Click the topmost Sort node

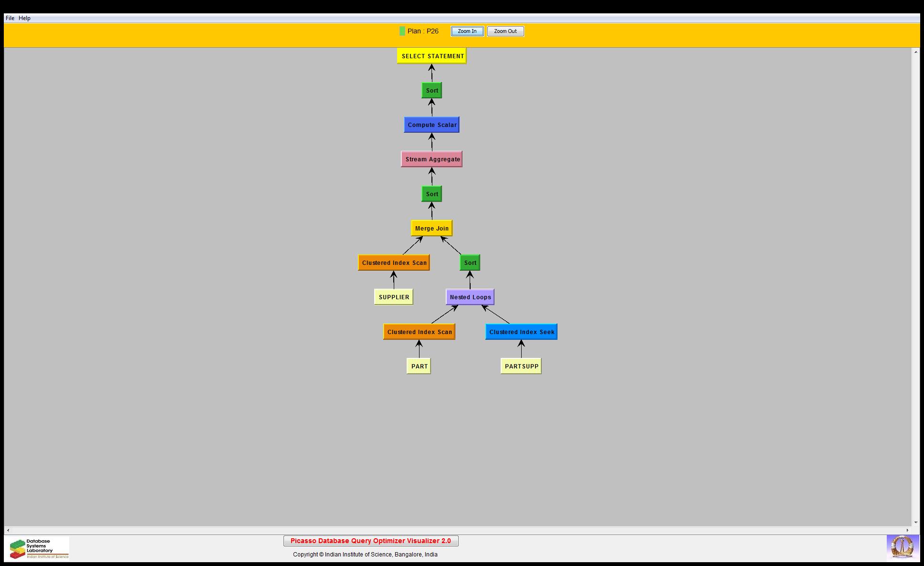[x=432, y=90]
